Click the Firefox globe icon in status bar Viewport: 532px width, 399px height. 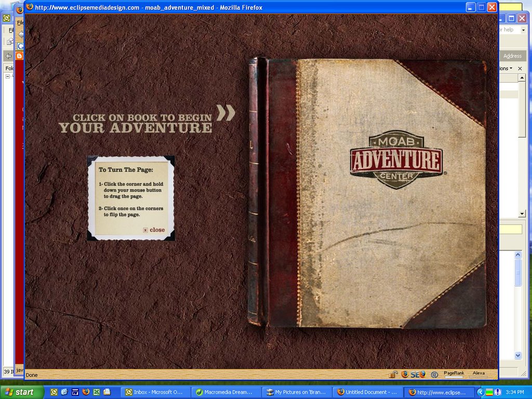(405, 375)
